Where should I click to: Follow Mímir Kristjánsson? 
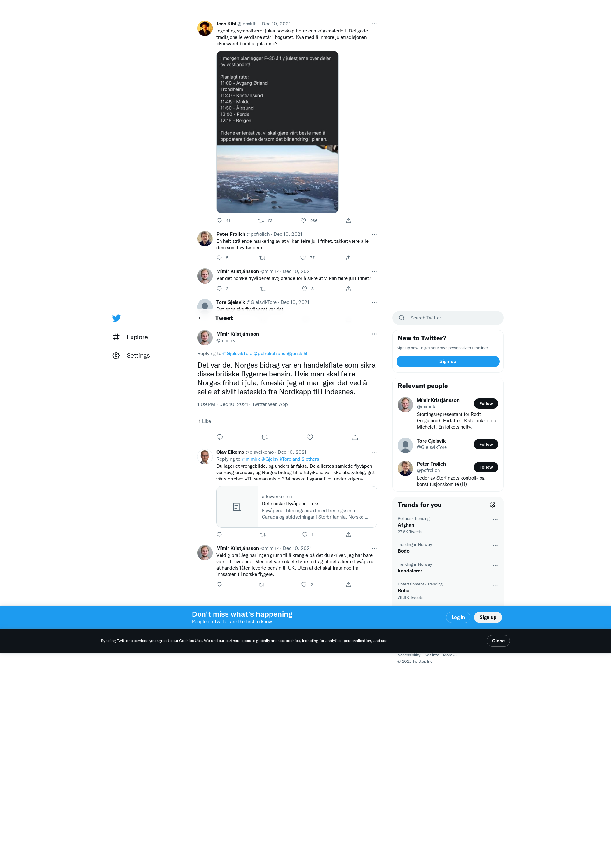pos(486,403)
